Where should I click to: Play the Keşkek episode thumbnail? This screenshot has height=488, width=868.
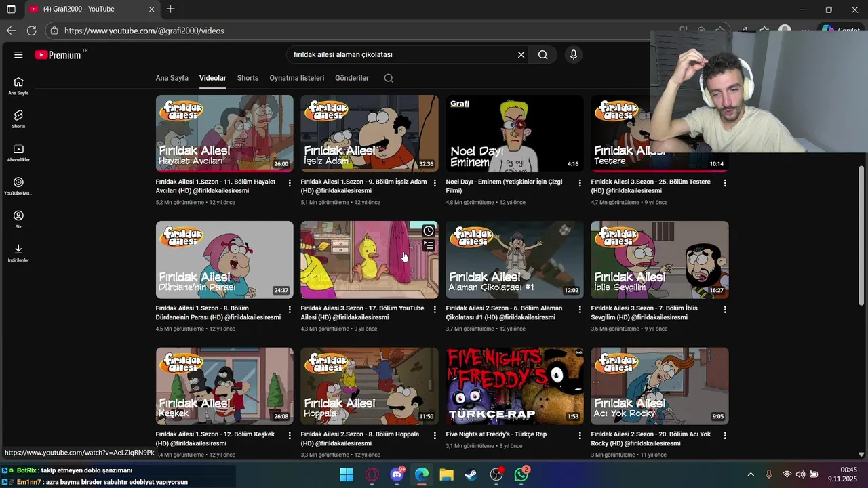click(x=224, y=386)
